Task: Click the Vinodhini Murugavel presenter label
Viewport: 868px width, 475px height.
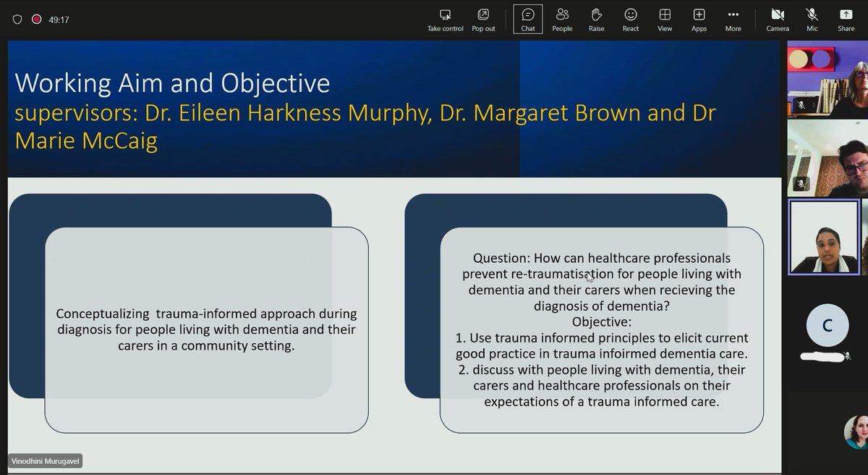Action: (x=46, y=461)
